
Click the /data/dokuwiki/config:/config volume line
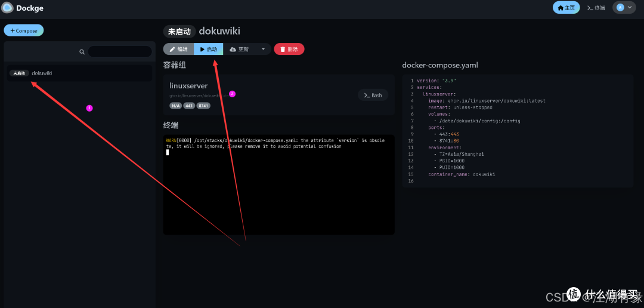click(477, 121)
